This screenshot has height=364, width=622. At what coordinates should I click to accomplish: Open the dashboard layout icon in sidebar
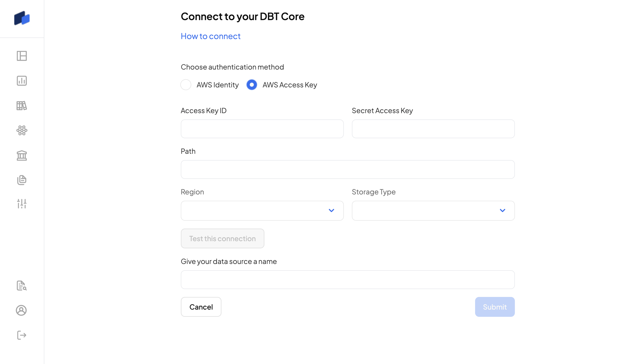tap(22, 56)
